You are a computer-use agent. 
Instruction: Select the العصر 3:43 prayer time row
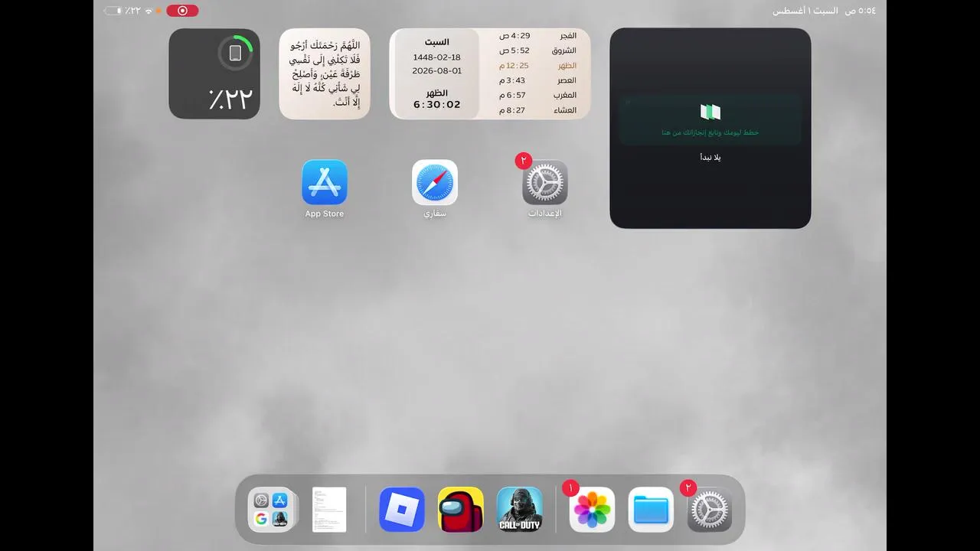coord(537,80)
